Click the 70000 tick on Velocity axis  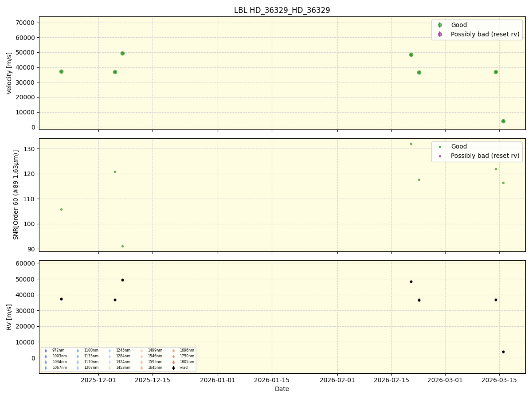(26, 23)
